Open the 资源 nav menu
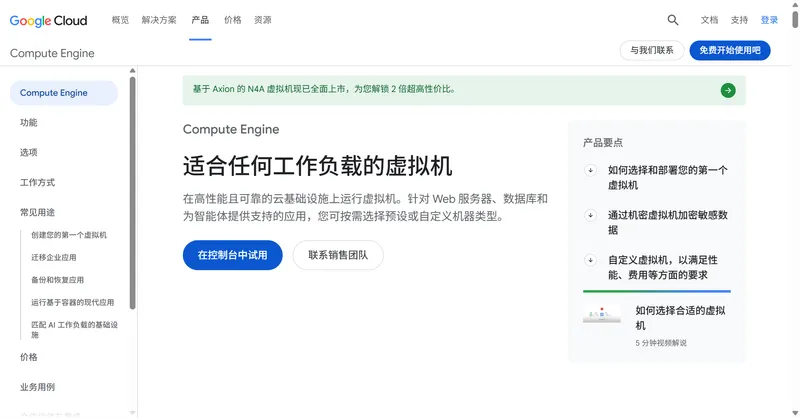 coord(263,20)
